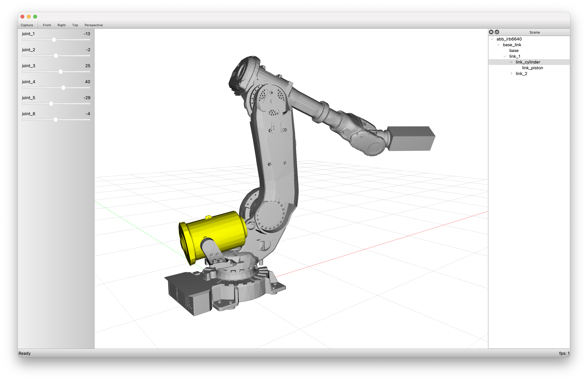
Task: Click the joint_6 slider handle
Action: [x=56, y=120]
